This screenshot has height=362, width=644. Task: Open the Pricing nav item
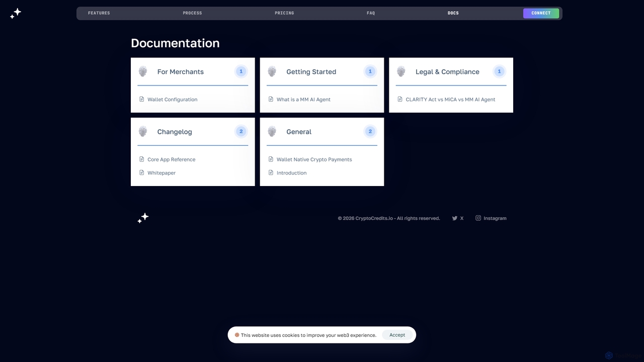(284, 13)
